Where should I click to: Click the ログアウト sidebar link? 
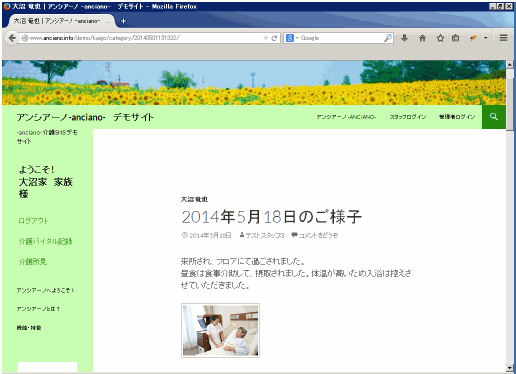pyautogui.click(x=33, y=221)
